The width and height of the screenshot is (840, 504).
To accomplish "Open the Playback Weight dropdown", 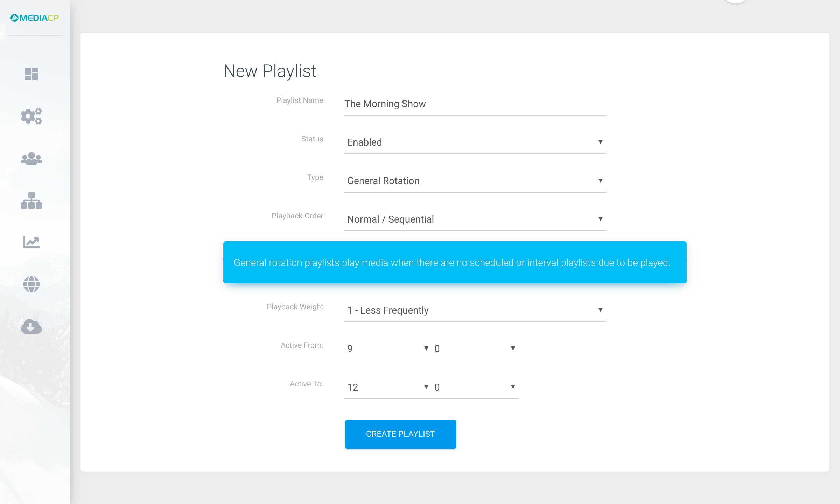I will click(x=475, y=310).
